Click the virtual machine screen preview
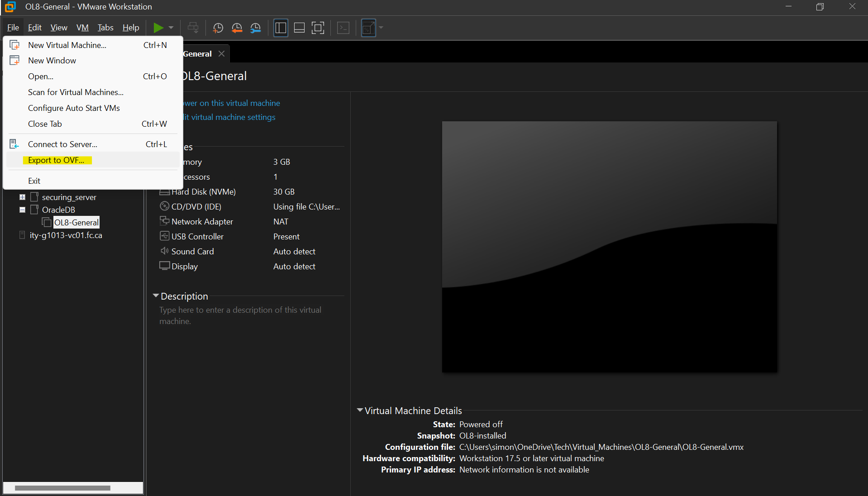 coord(609,247)
